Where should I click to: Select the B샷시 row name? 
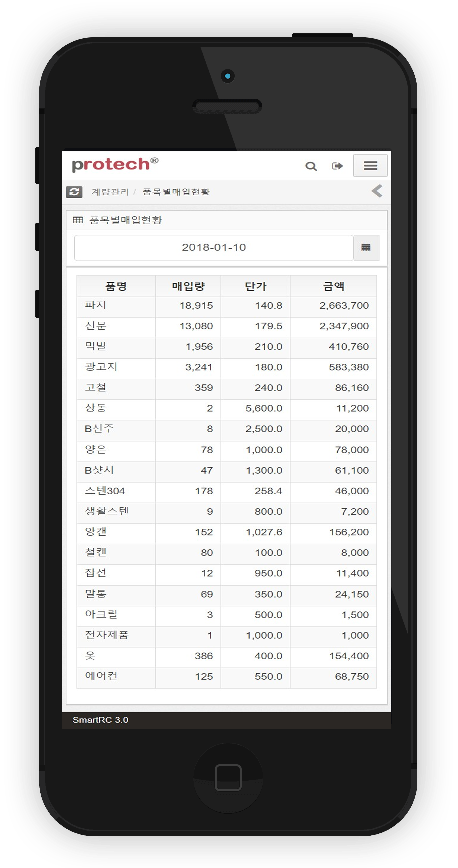(99, 470)
